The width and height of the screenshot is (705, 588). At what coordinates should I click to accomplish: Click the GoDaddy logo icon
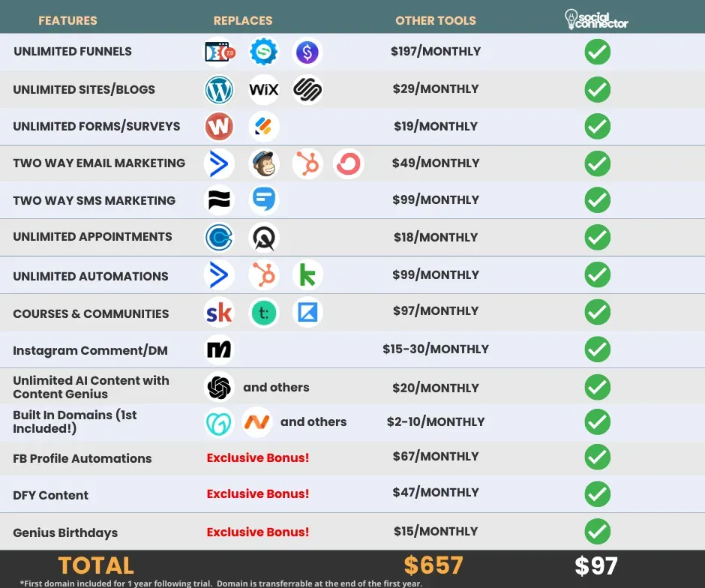point(219,422)
